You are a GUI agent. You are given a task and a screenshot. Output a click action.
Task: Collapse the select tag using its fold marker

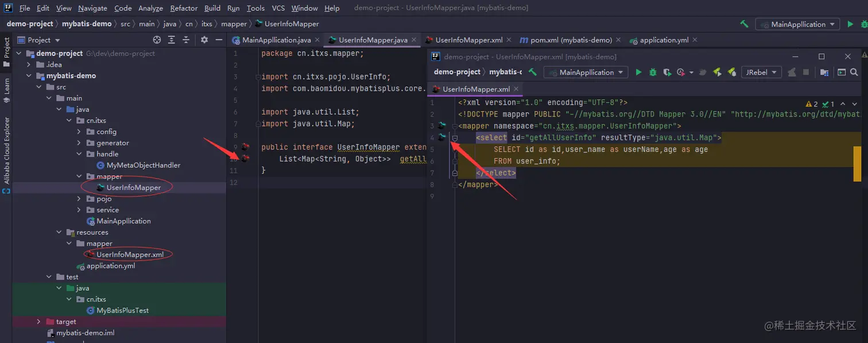coord(454,138)
